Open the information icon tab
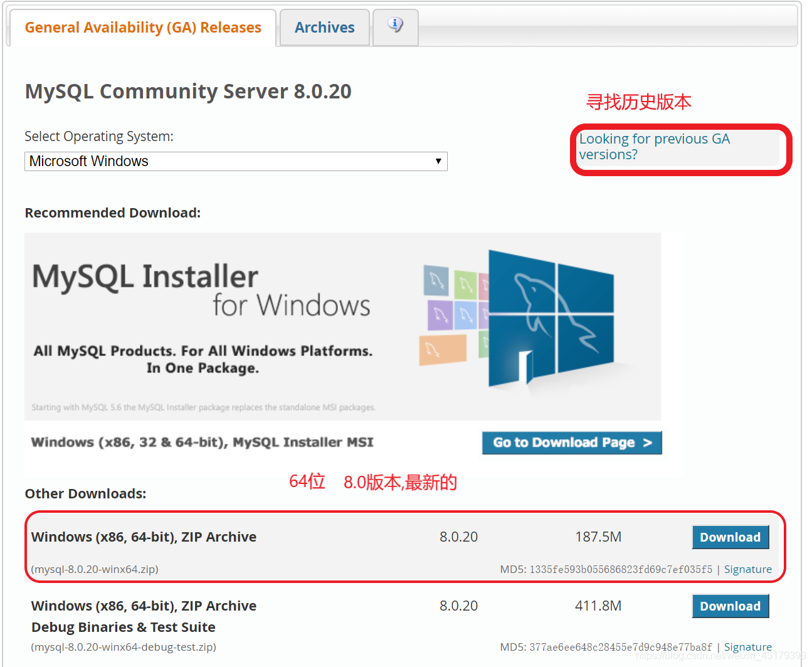Image resolution: width=812 pixels, height=667 pixels. [x=395, y=26]
